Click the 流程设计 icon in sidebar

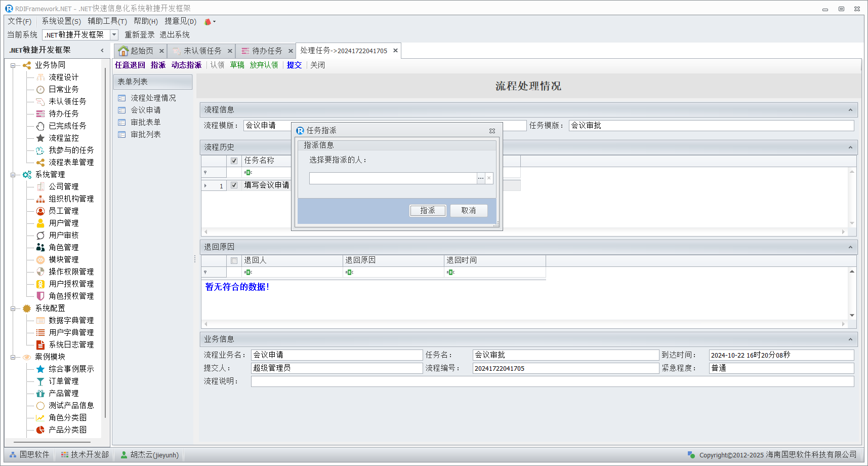40,77
